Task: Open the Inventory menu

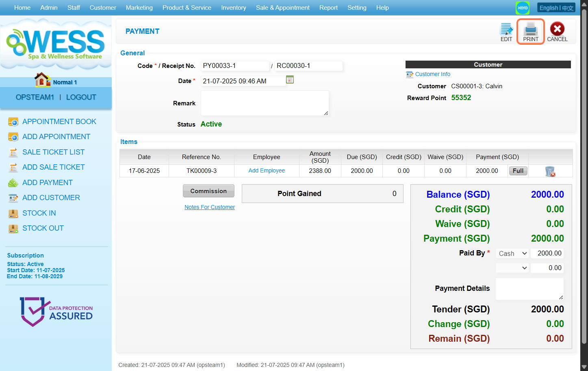Action: pos(233,8)
